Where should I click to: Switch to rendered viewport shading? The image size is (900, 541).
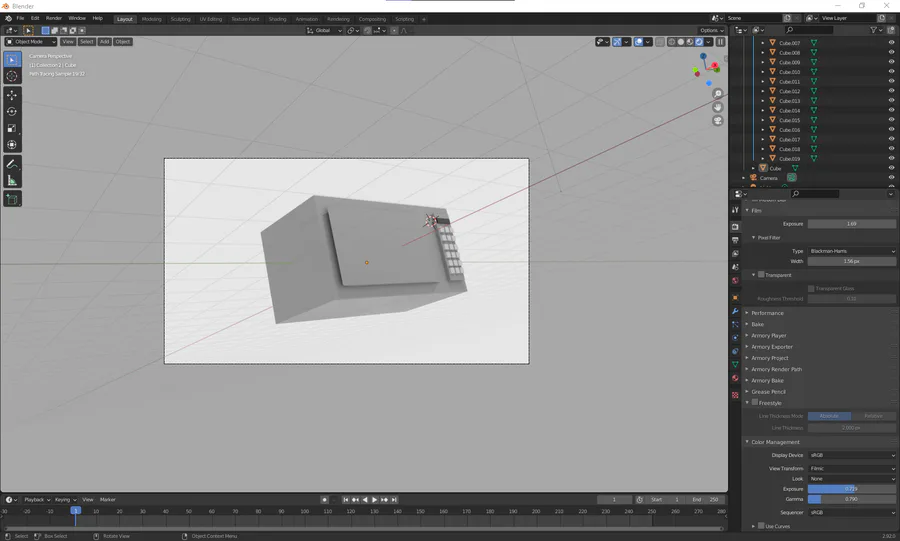(699, 42)
